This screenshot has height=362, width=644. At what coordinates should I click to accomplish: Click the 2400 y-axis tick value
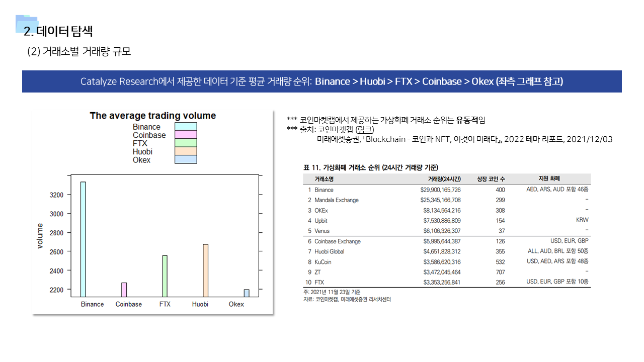(x=55, y=271)
